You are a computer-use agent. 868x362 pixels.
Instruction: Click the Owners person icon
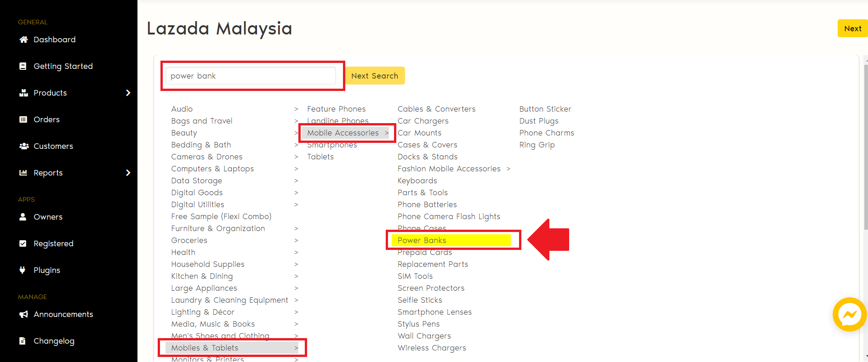click(23, 217)
